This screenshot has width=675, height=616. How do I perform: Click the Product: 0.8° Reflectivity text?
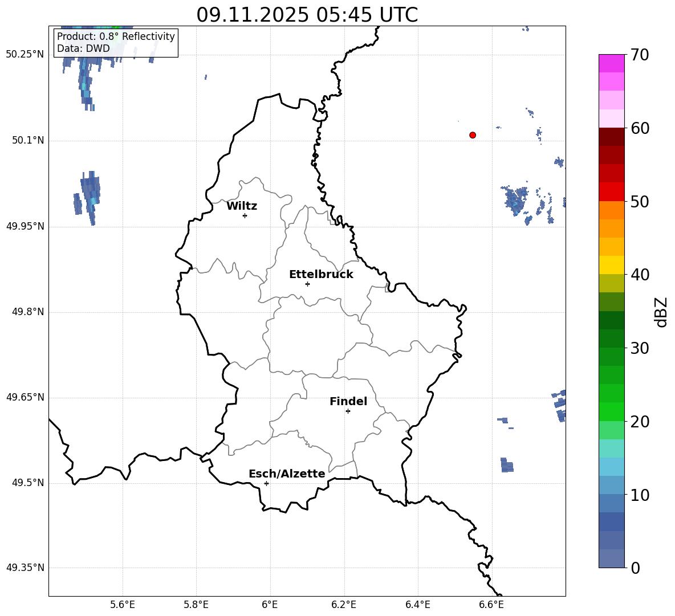(x=116, y=36)
